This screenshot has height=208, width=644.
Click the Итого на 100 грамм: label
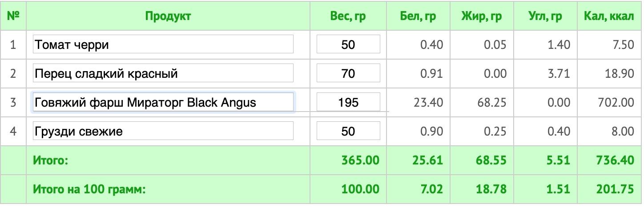tap(89, 189)
